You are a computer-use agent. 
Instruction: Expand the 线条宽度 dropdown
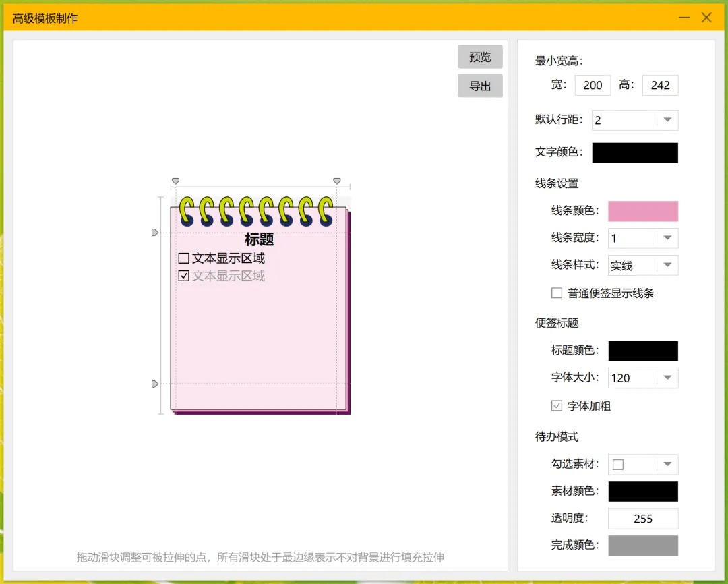667,238
